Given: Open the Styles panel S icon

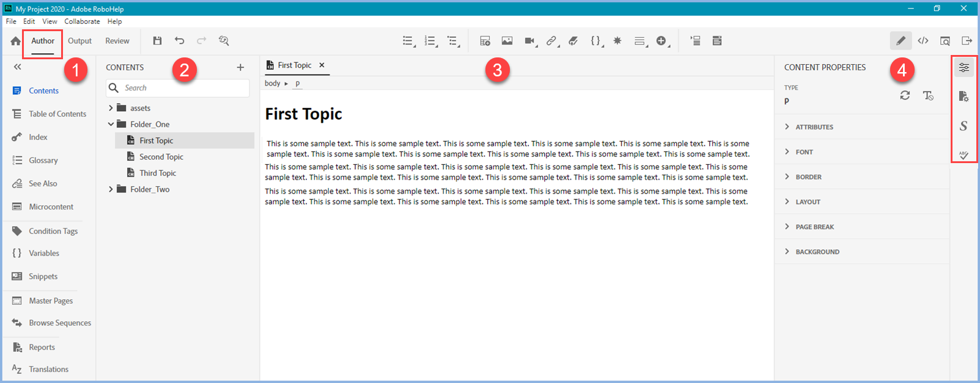Looking at the screenshot, I should pos(963,126).
